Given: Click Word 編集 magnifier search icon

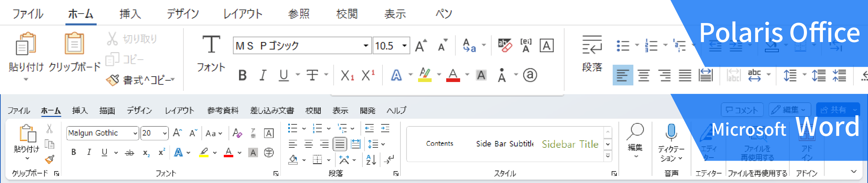Looking at the screenshot, I should point(635,131).
